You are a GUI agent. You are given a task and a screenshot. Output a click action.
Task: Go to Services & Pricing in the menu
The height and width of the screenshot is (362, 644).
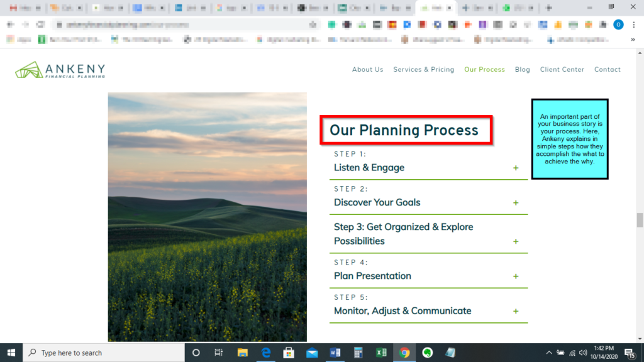click(x=423, y=70)
